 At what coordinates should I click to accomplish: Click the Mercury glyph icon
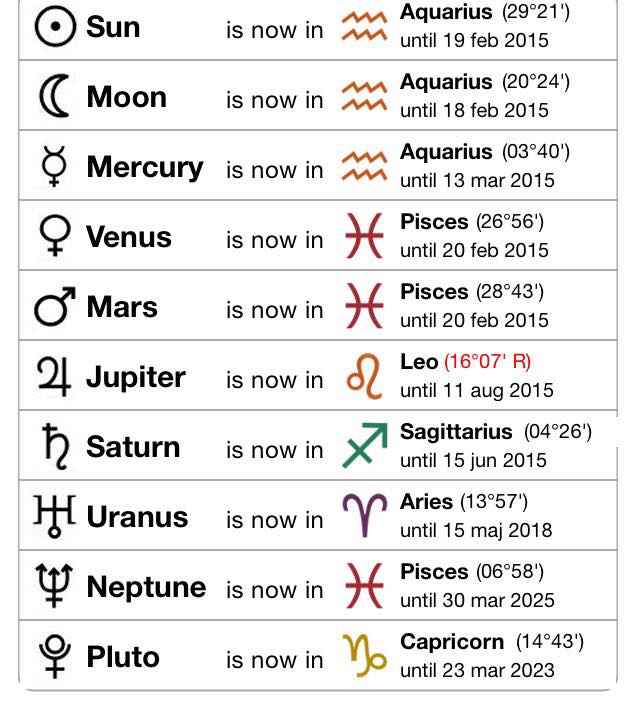pyautogui.click(x=54, y=166)
